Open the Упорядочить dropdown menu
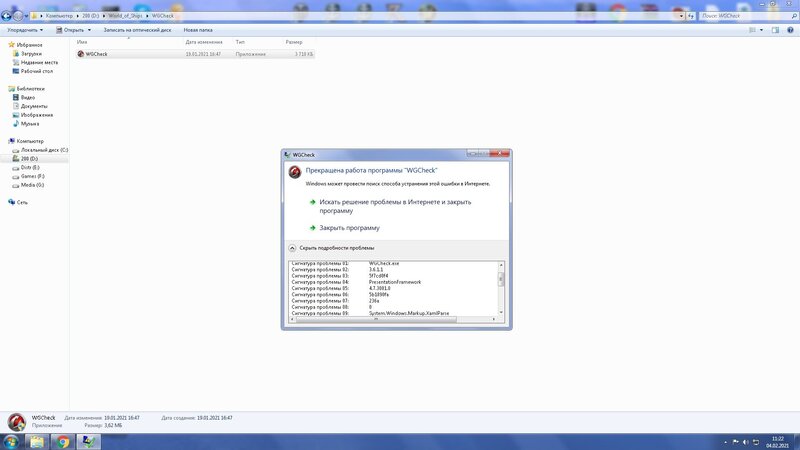 point(24,30)
